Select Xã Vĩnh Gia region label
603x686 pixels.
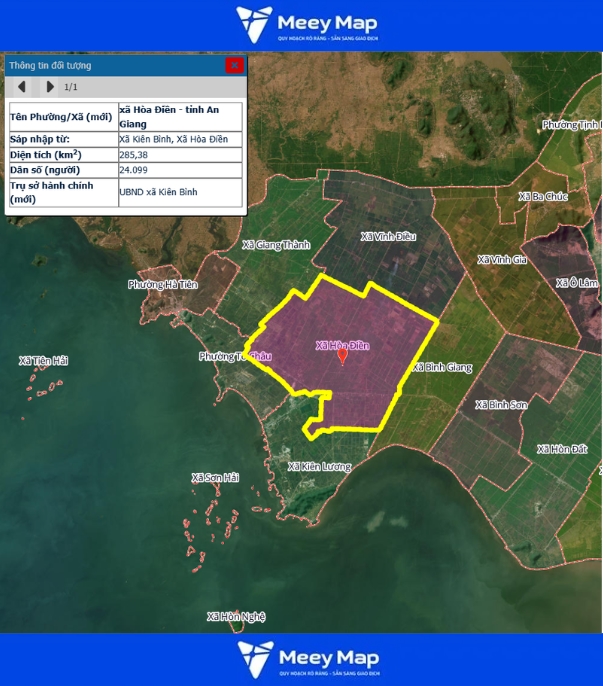click(x=501, y=260)
